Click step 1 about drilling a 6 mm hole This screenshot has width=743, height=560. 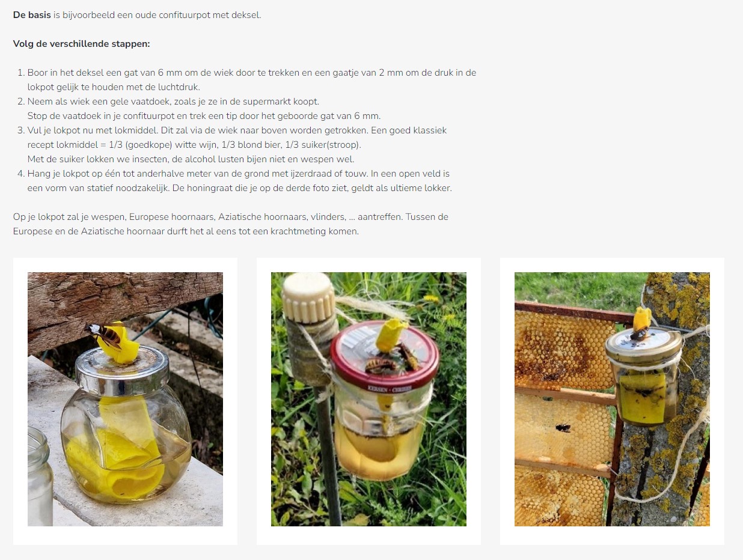[x=252, y=80]
